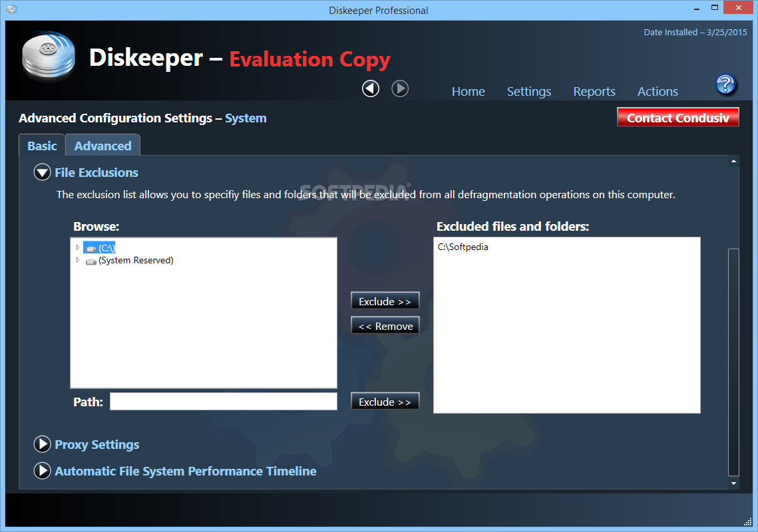
Task: Expand the Proxy Settings section
Action: point(42,444)
